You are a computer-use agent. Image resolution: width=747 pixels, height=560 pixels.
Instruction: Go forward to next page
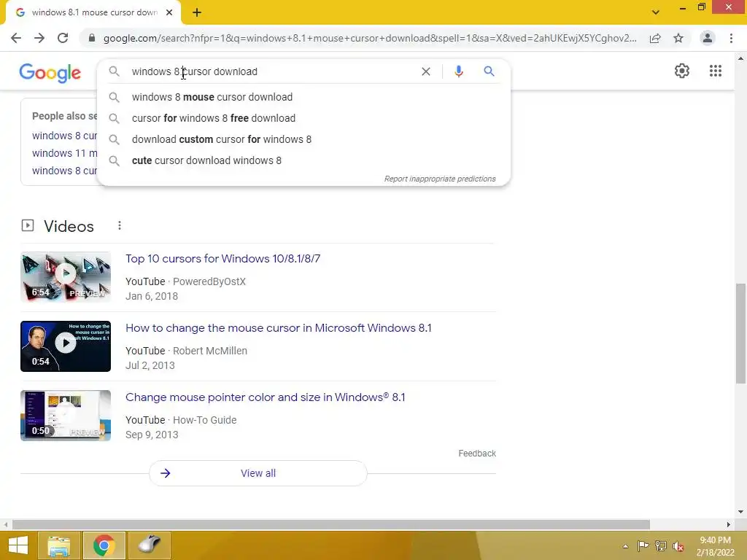pos(39,38)
